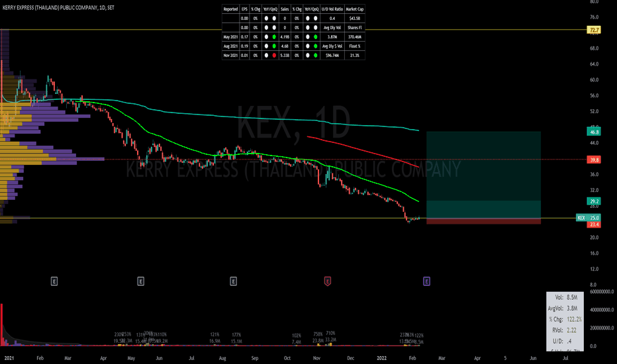
Task: Click the red moving average line
Action: pyautogui.click(x=362, y=150)
